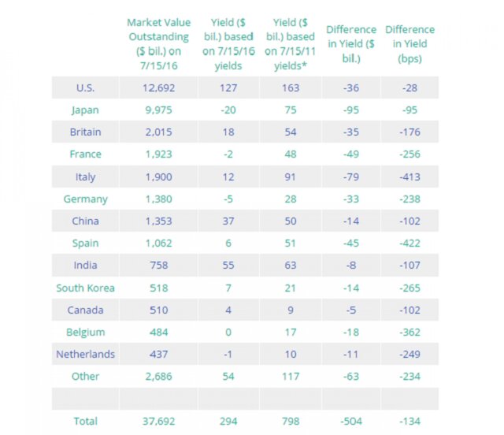
Task: Select the South Korea row label
Action: pyautogui.click(x=85, y=288)
